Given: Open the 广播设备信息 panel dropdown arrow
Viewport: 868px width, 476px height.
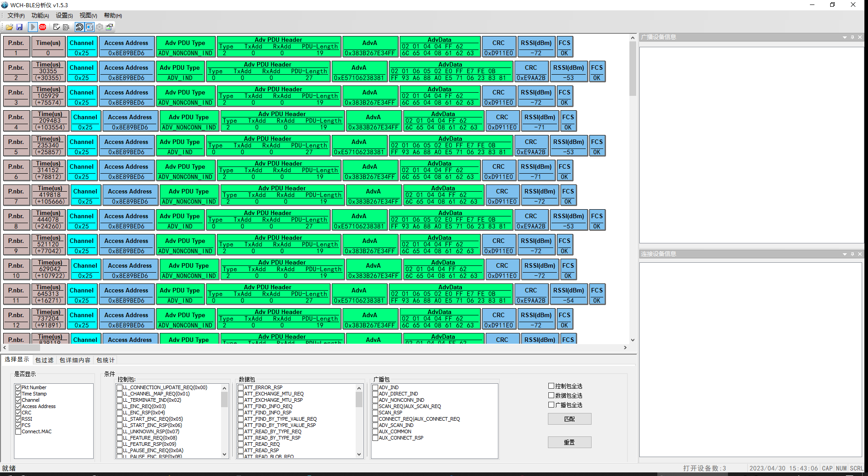Looking at the screenshot, I should tap(845, 37).
